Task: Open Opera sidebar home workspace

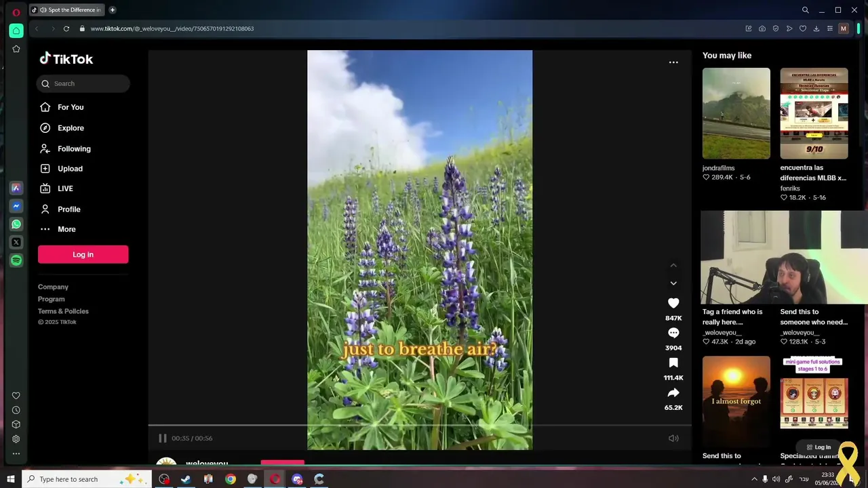Action: pos(16,30)
